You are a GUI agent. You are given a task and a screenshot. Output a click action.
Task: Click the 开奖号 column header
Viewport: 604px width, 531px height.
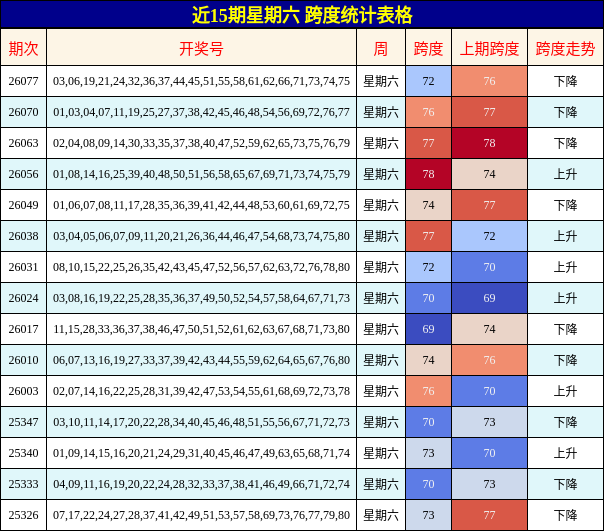click(201, 49)
